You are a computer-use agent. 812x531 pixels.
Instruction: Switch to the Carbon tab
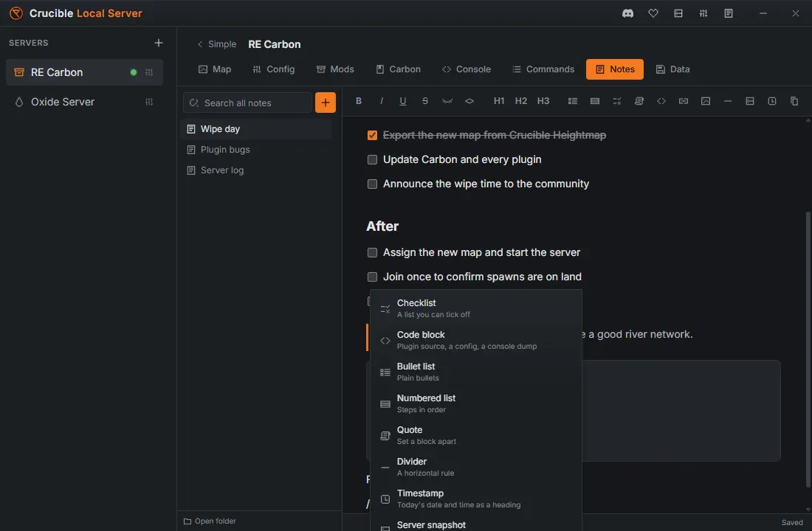tap(398, 69)
